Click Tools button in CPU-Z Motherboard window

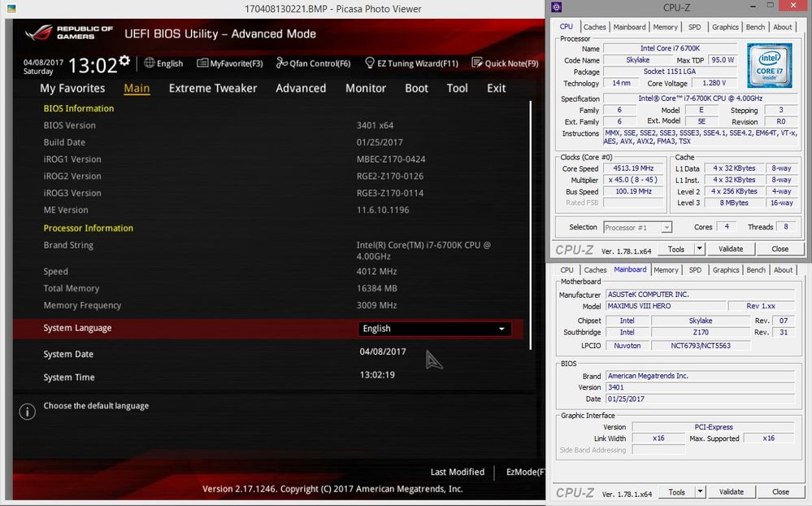[x=676, y=491]
